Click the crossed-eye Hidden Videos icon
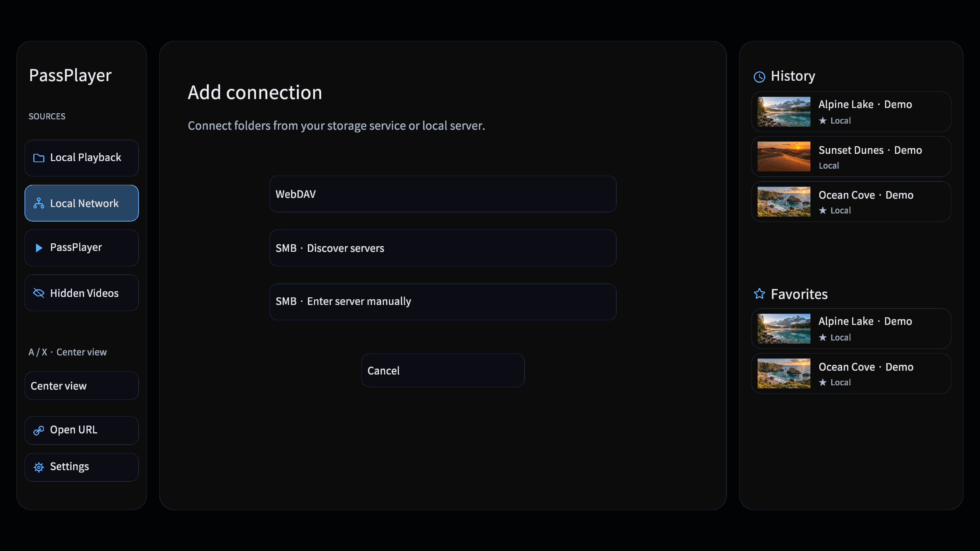 point(39,293)
